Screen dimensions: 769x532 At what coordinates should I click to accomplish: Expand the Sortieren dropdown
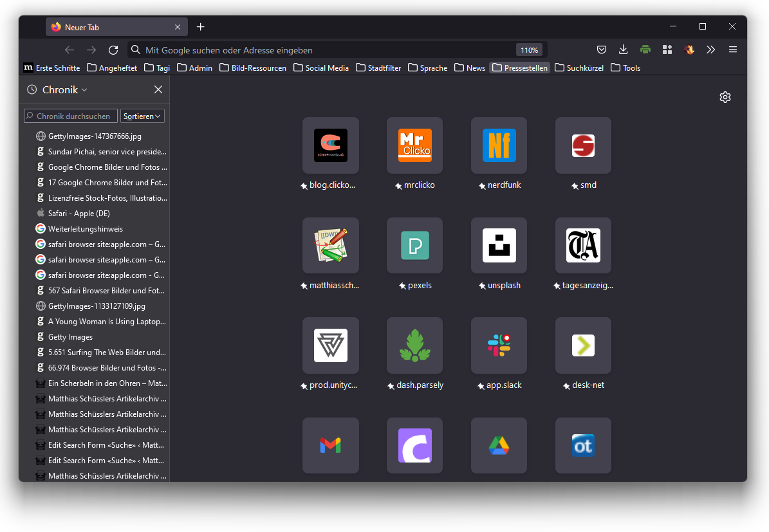click(142, 116)
